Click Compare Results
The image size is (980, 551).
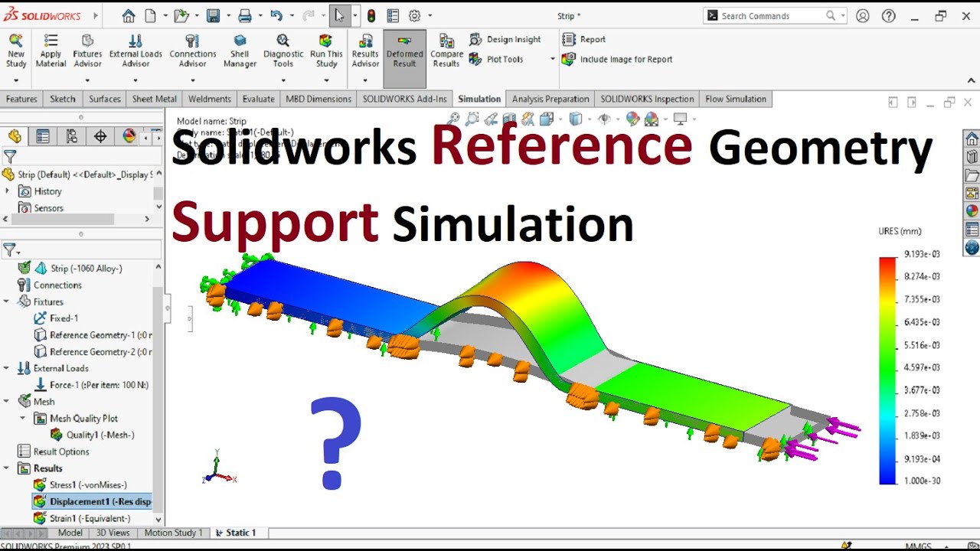(446, 51)
